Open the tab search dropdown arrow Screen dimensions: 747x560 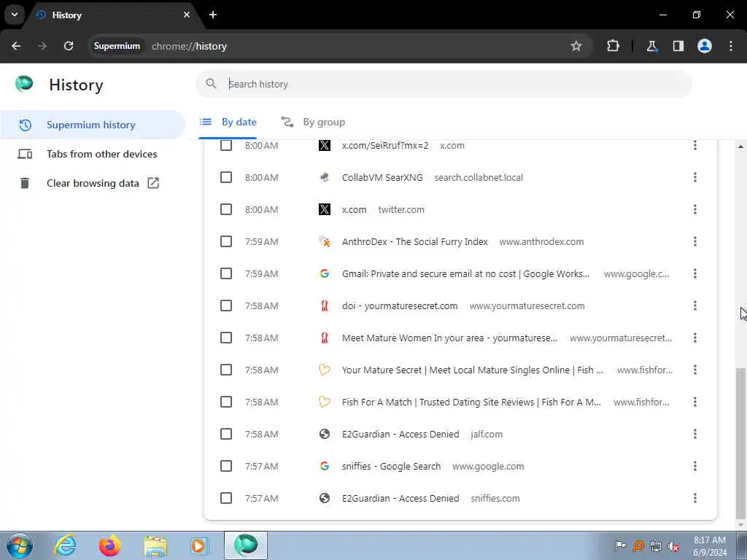[x=15, y=15]
